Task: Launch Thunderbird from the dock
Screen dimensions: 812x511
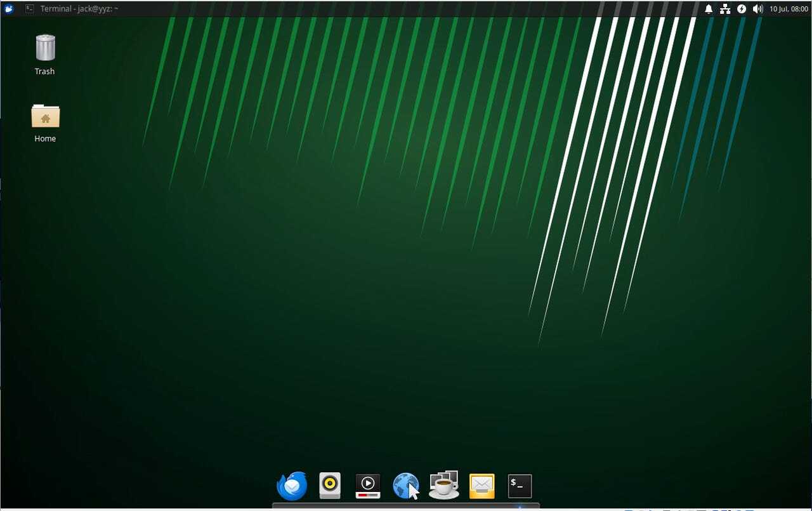Action: pyautogui.click(x=292, y=486)
